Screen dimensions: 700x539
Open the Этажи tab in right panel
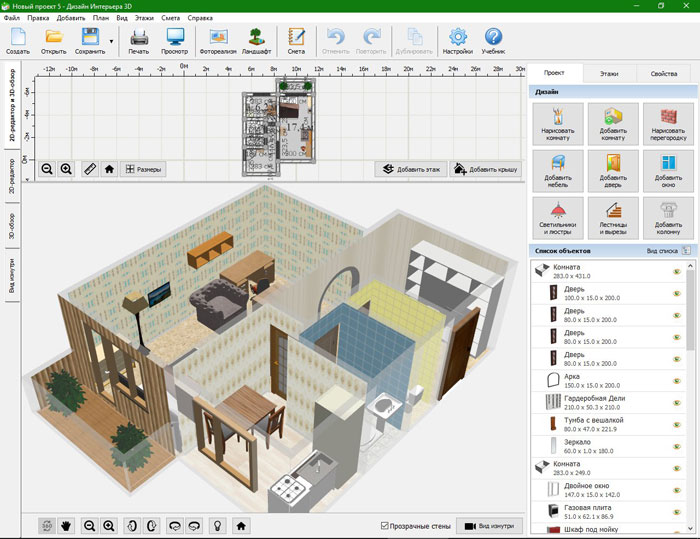[609, 74]
